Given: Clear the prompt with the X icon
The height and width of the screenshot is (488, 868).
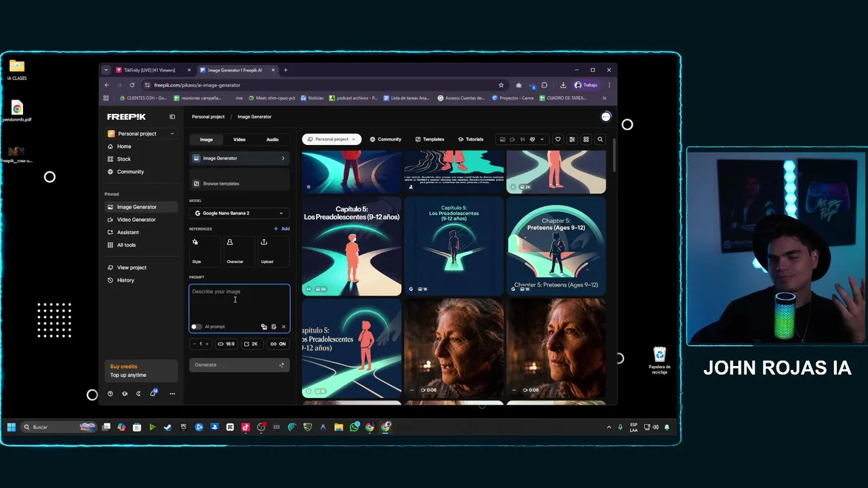Looking at the screenshot, I should tap(283, 327).
